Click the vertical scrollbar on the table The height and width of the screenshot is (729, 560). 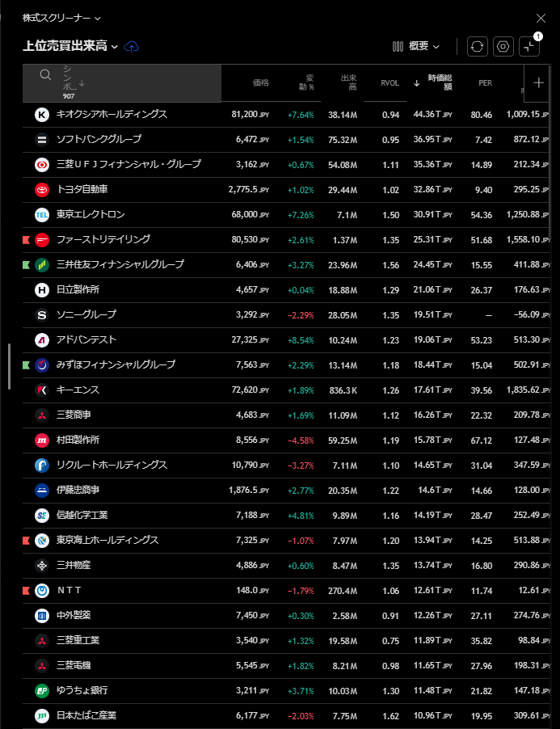point(550,154)
